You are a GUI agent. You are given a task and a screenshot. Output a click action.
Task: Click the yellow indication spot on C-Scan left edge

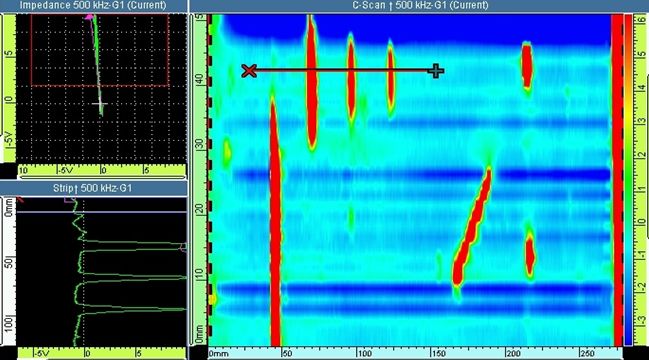213,299
